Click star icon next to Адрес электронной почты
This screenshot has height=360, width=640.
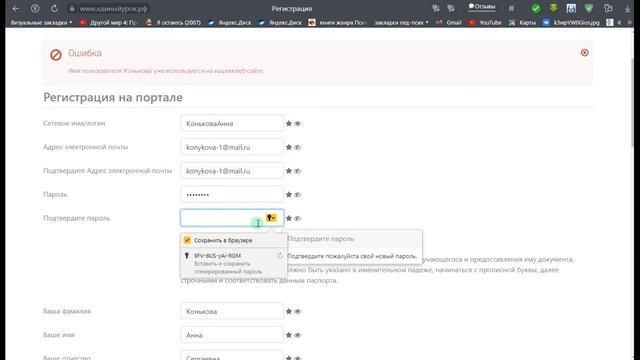point(289,147)
